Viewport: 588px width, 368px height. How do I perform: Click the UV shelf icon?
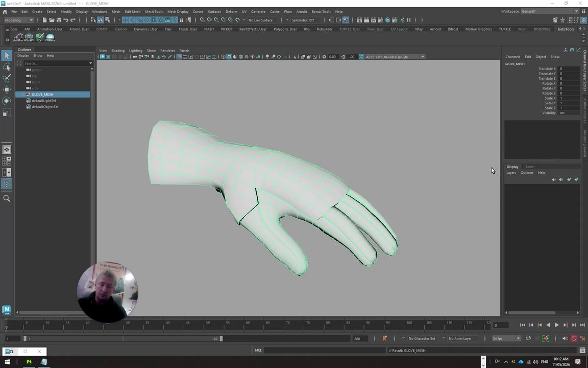pyautogui.click(x=39, y=37)
